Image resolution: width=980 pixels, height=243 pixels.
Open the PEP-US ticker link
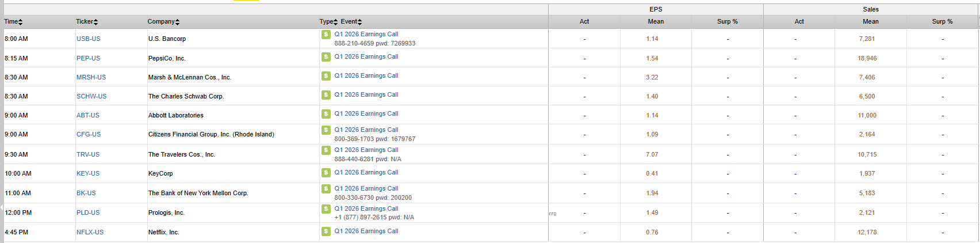click(x=89, y=59)
